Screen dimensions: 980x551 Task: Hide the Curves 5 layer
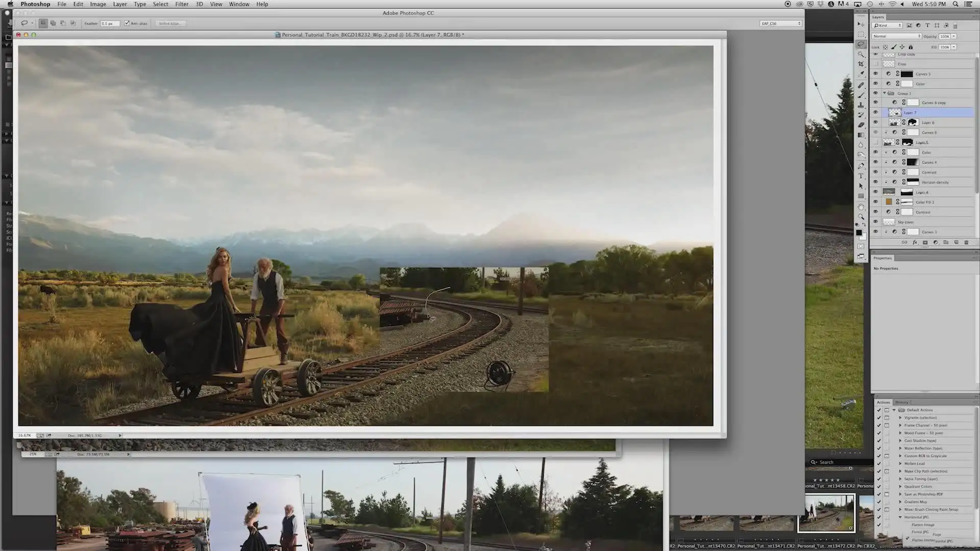(x=876, y=74)
